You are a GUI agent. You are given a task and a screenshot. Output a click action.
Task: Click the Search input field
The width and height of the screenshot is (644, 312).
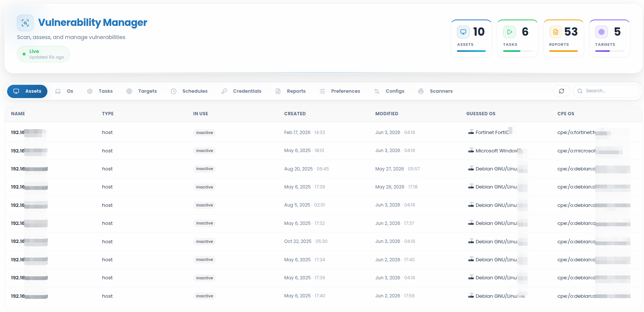[606, 91]
